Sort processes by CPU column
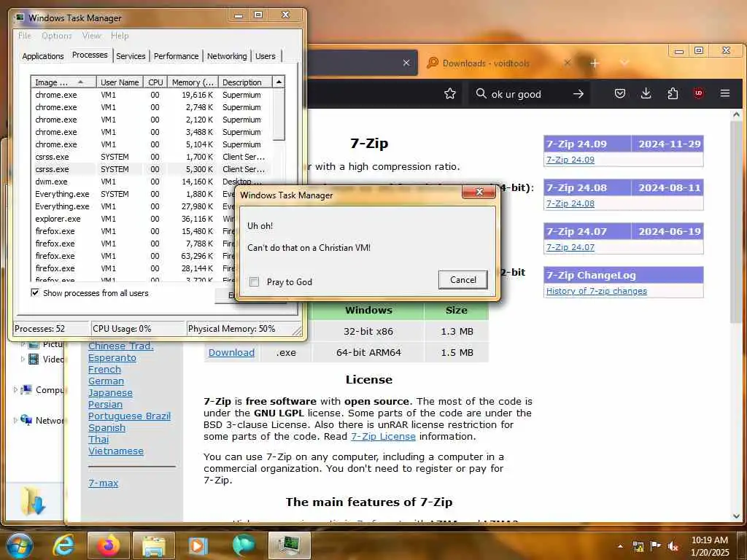 click(155, 82)
